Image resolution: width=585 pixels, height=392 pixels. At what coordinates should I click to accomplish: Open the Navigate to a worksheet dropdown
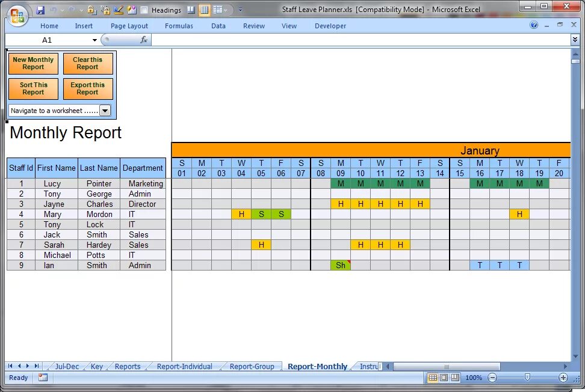[x=105, y=111]
